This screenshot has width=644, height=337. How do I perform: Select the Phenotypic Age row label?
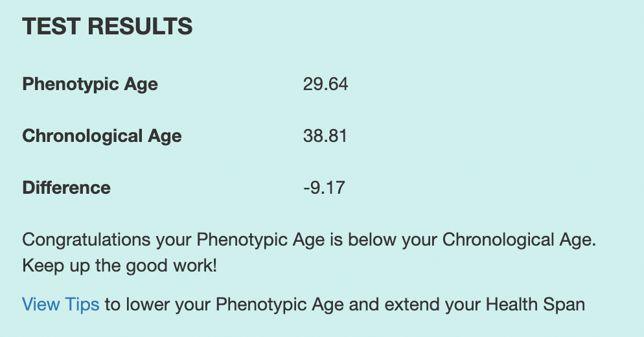90,84
